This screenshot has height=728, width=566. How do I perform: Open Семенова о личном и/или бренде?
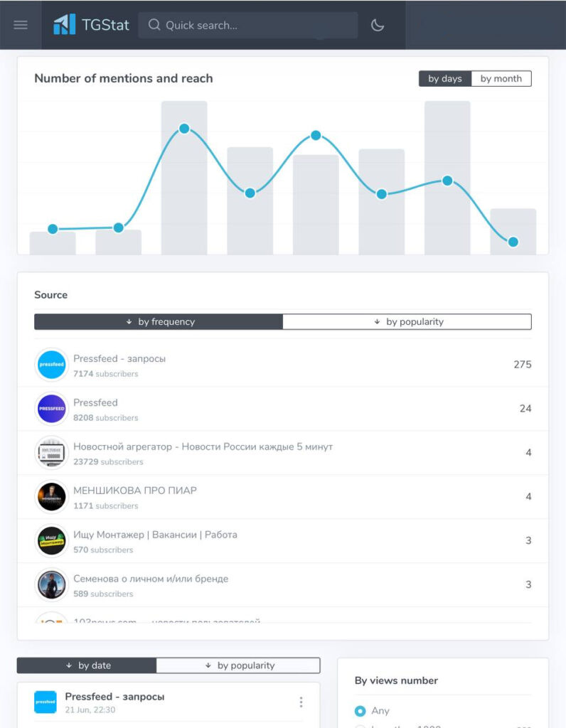point(151,579)
